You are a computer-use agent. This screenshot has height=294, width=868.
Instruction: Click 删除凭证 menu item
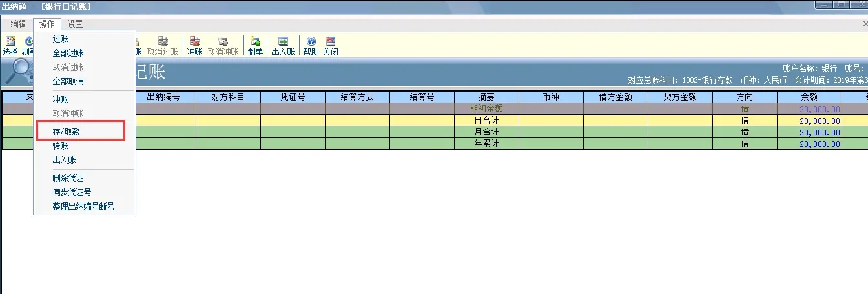(68, 178)
